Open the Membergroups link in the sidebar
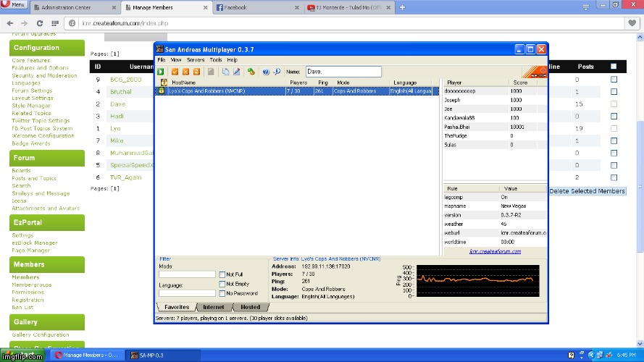The width and height of the screenshot is (644, 362). pyautogui.click(x=33, y=285)
